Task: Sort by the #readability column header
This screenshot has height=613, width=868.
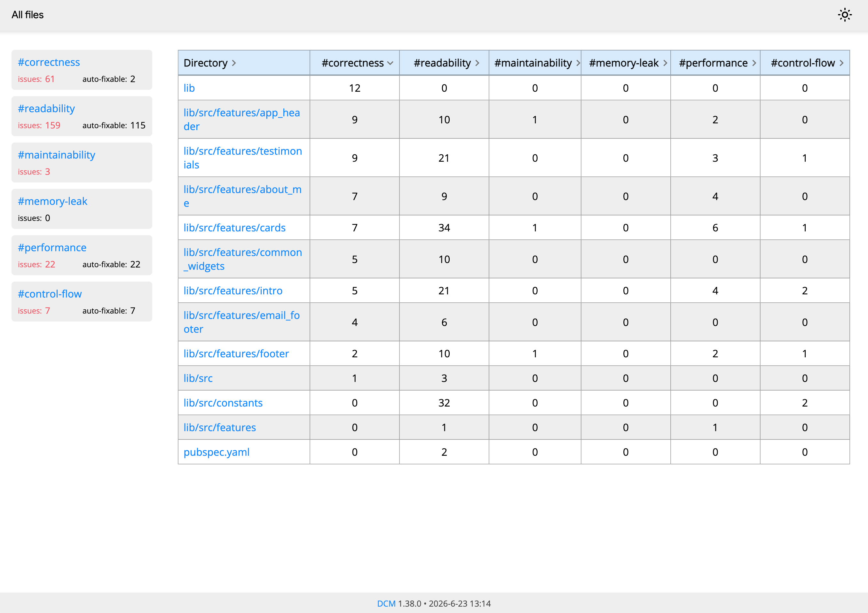Action: pos(444,63)
